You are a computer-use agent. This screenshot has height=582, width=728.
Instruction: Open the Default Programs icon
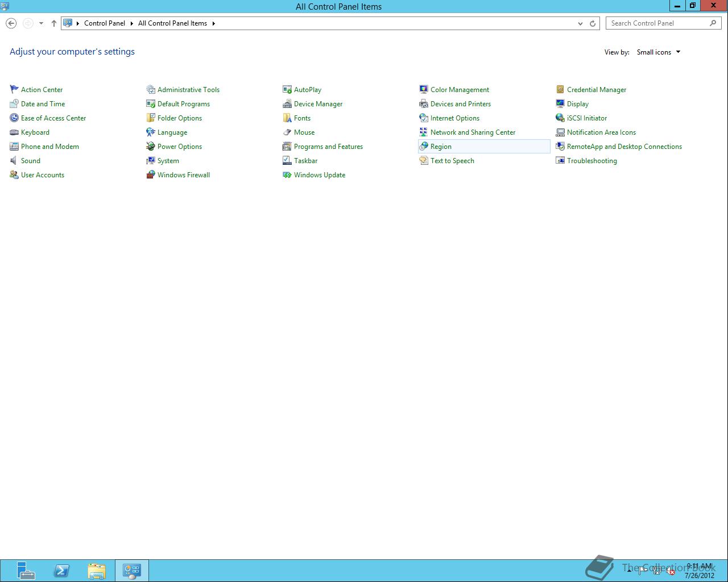[151, 103]
